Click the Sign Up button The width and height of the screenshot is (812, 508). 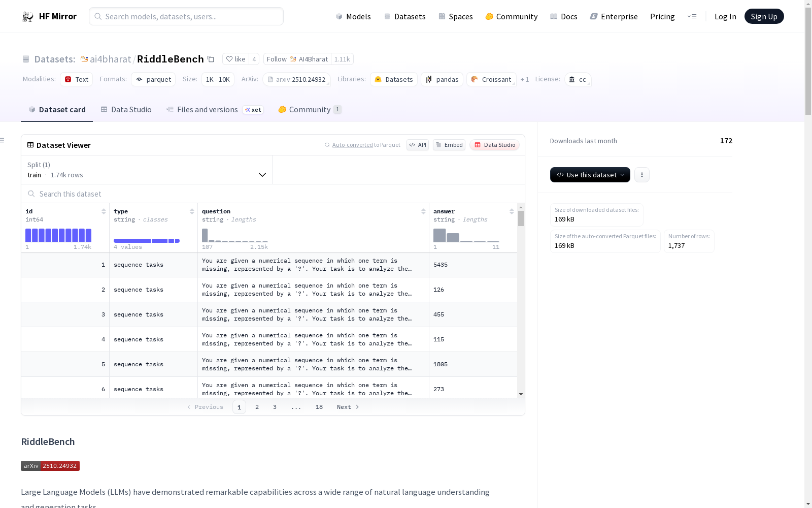[x=764, y=16]
